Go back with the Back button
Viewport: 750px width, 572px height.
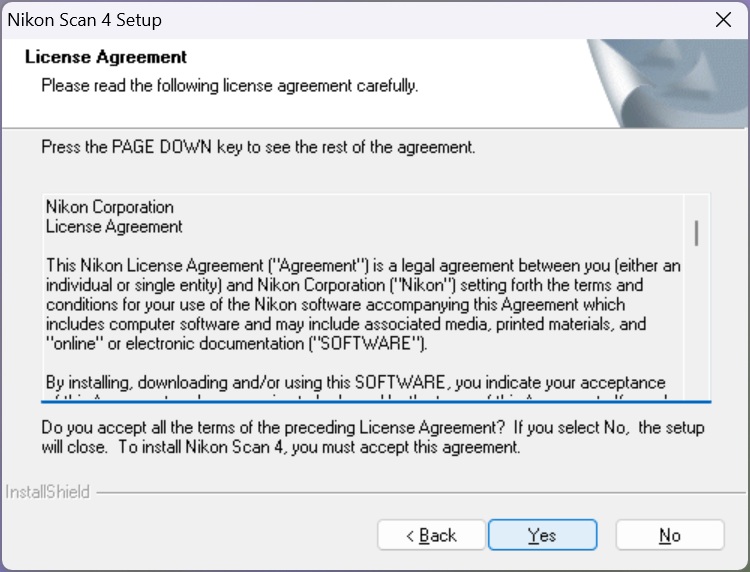[x=431, y=535]
